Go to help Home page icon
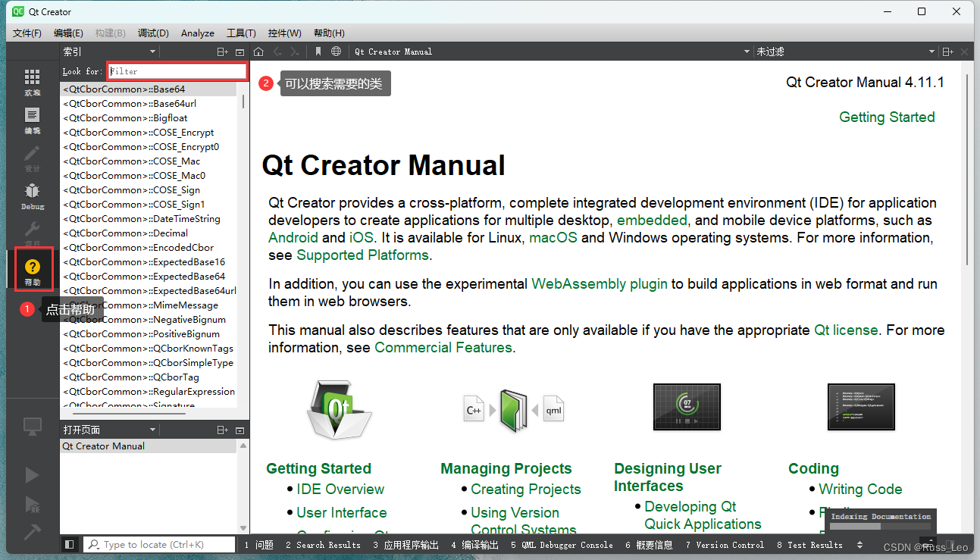The image size is (980, 560). pyautogui.click(x=258, y=52)
